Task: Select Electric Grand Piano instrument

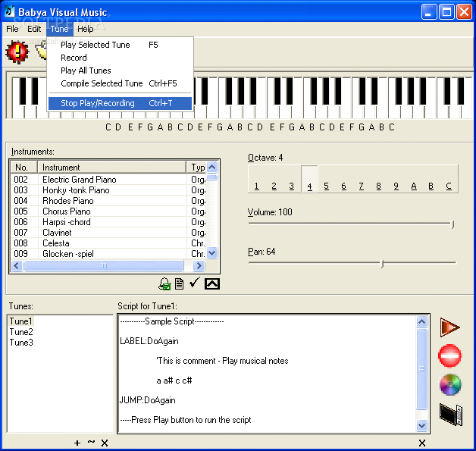Action: (x=108, y=180)
